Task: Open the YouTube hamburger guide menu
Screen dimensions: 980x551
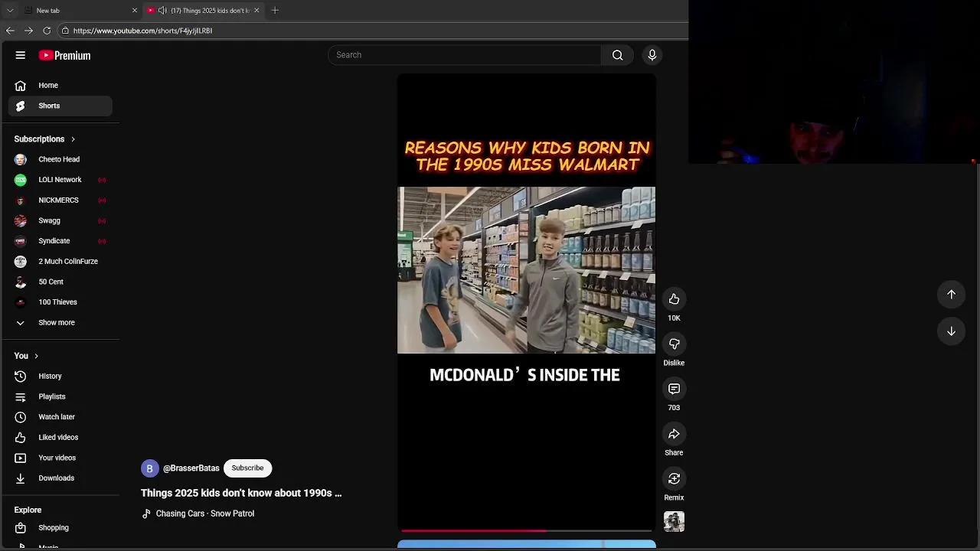Action: click(x=21, y=55)
